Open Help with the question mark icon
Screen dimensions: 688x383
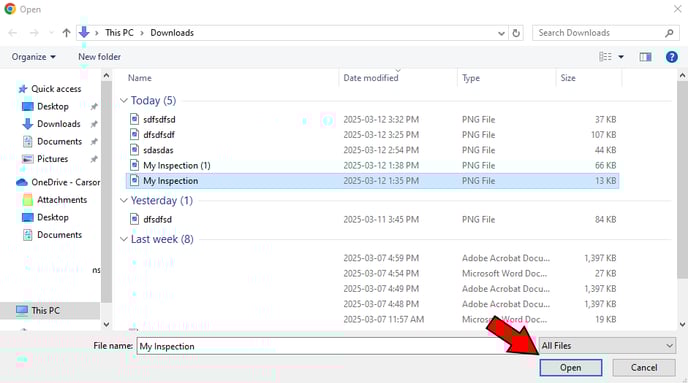pyautogui.click(x=672, y=57)
